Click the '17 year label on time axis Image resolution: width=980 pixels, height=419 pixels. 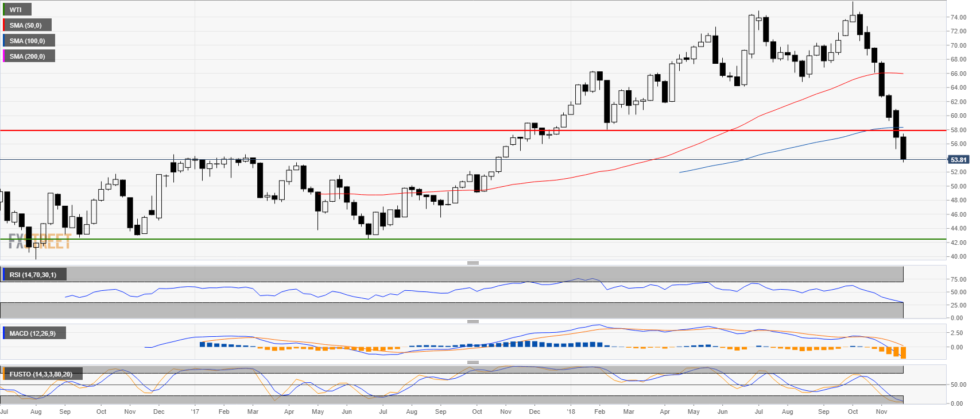pyautogui.click(x=195, y=412)
